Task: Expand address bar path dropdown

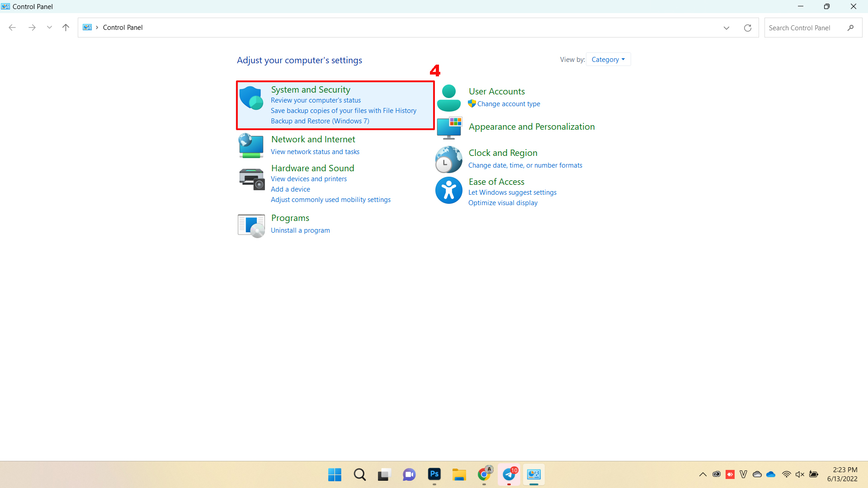Action: [726, 28]
